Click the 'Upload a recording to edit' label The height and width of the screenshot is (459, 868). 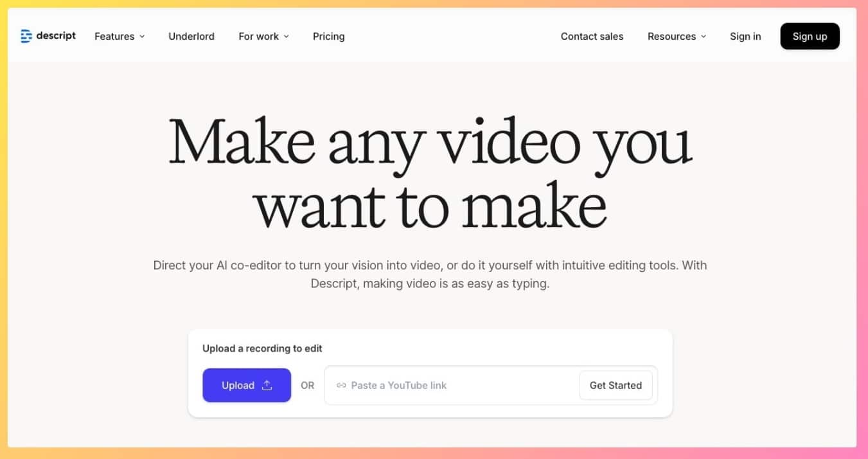[262, 348]
